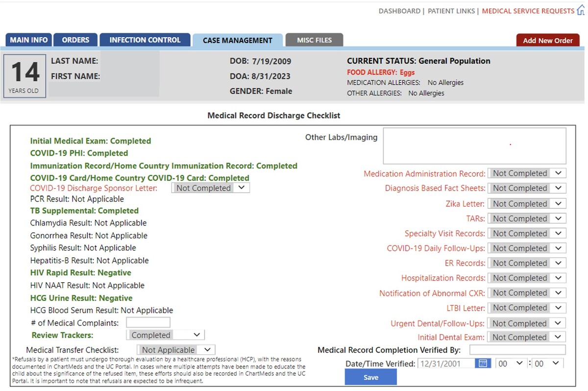
Task: Save the discharge checklist
Action: (x=370, y=377)
